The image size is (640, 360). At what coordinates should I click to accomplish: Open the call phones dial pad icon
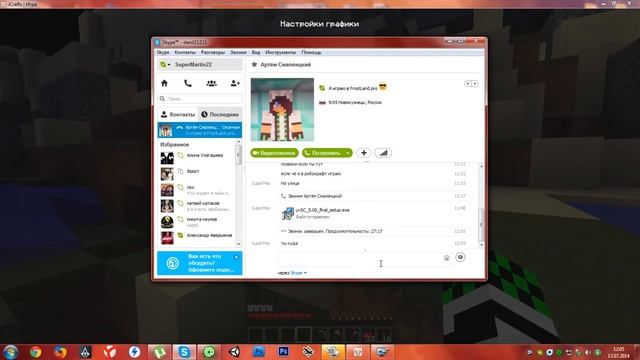pyautogui.click(x=188, y=83)
